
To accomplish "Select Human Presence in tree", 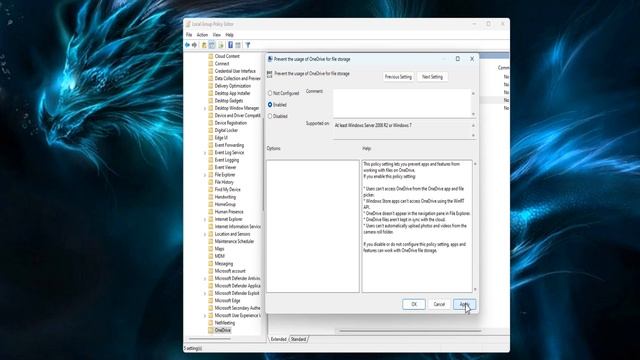I will tap(229, 212).
